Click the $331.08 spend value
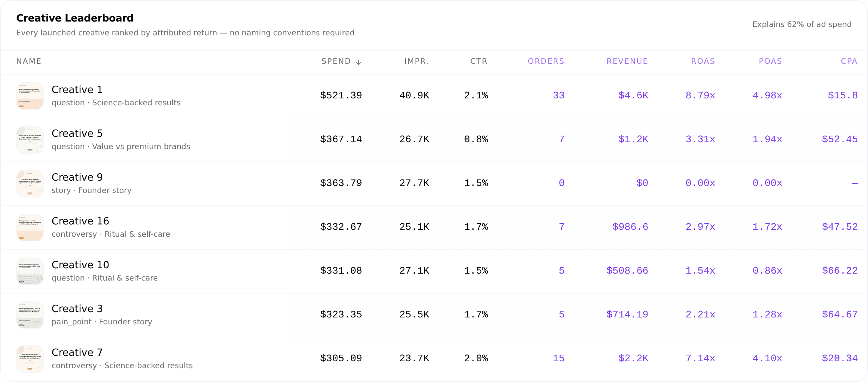This screenshot has height=382, width=868. (341, 271)
